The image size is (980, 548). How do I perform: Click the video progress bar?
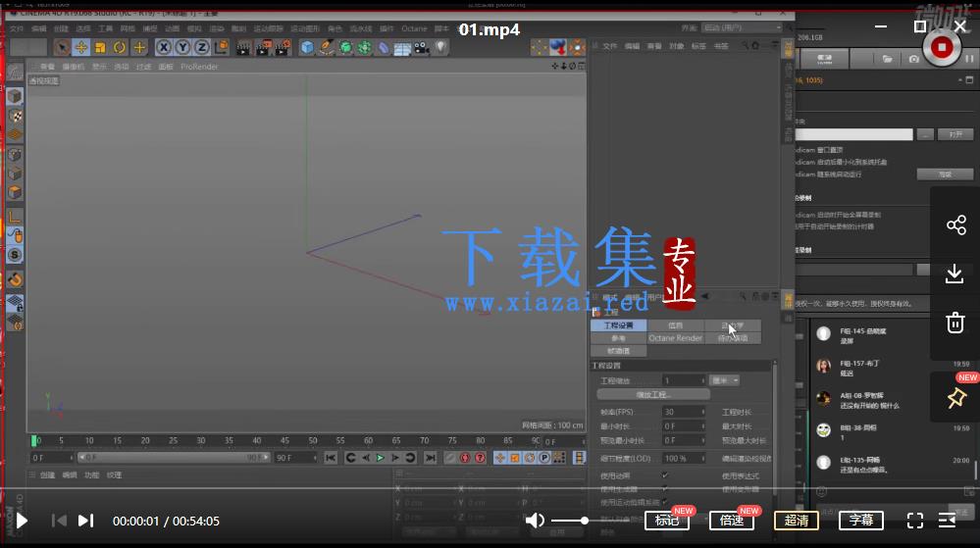490,488
